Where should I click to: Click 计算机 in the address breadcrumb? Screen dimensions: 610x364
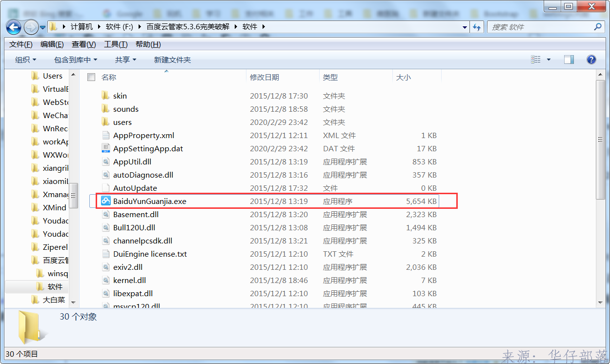pyautogui.click(x=81, y=27)
